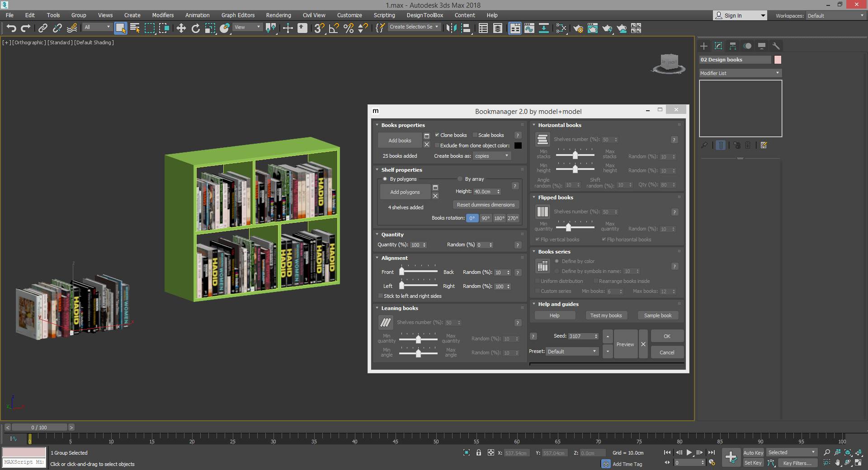Open the Modifier List dropdown
The image size is (868, 470).
[740, 73]
